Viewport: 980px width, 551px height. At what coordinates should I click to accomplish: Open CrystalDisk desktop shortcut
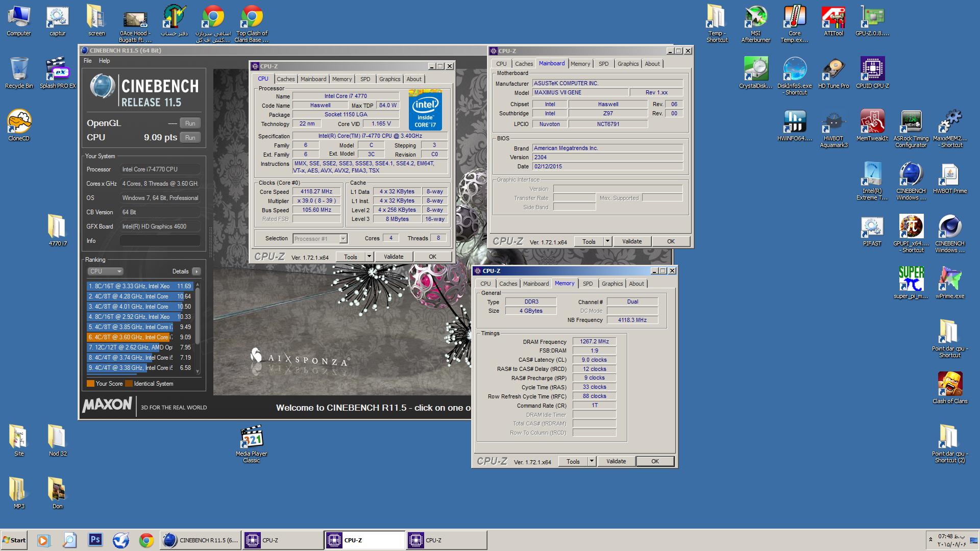point(755,72)
